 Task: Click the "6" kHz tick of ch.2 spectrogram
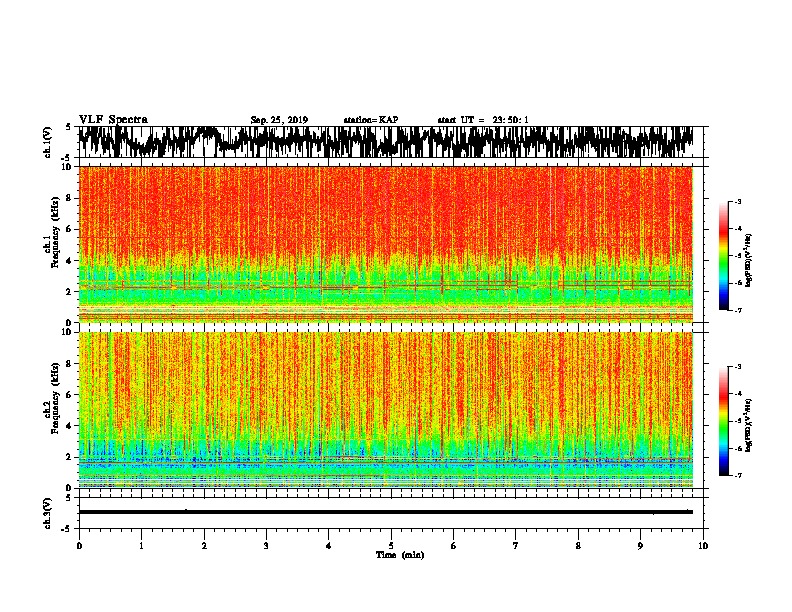click(70, 394)
